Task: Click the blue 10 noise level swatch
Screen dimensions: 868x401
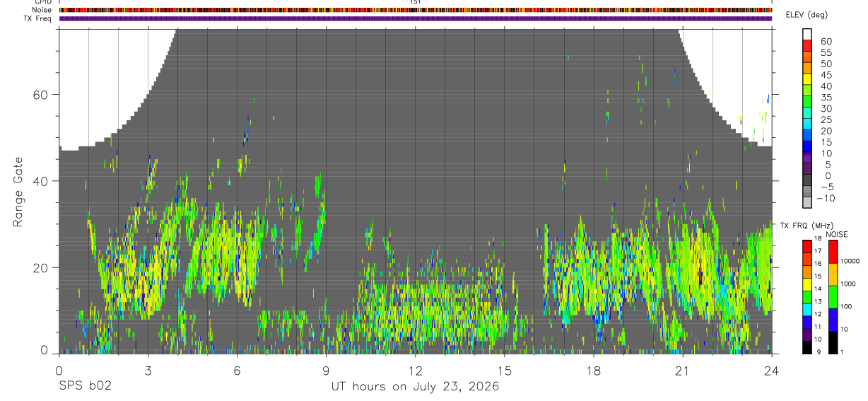Action: tap(833, 320)
